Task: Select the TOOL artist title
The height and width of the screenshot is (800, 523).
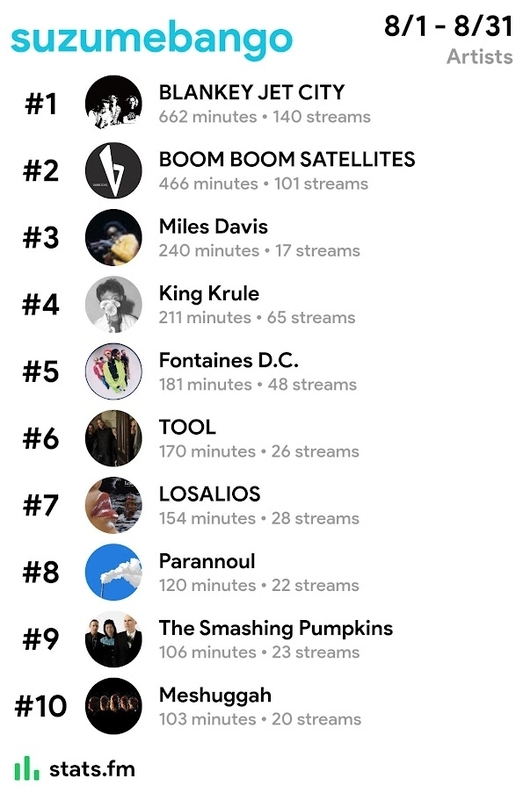Action: 187,428
